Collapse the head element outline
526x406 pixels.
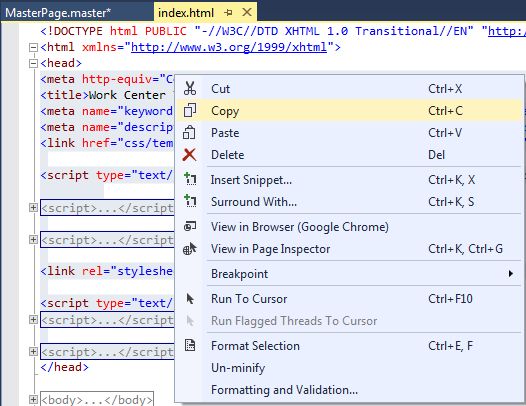click(33, 63)
